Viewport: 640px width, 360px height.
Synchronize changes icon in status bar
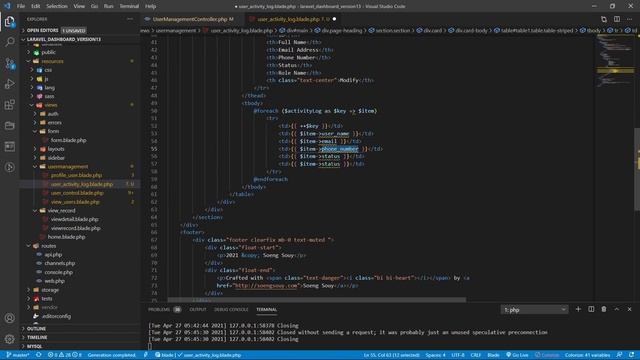click(39, 355)
